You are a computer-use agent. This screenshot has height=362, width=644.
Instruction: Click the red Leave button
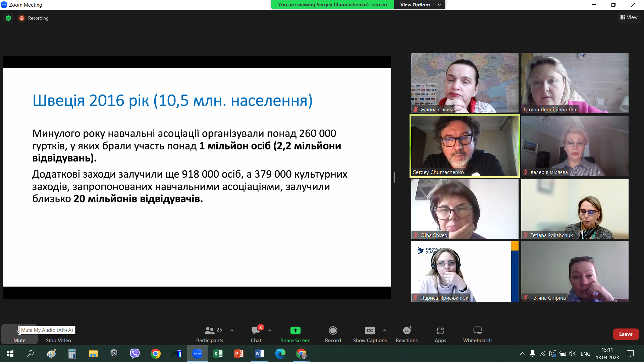(x=626, y=334)
